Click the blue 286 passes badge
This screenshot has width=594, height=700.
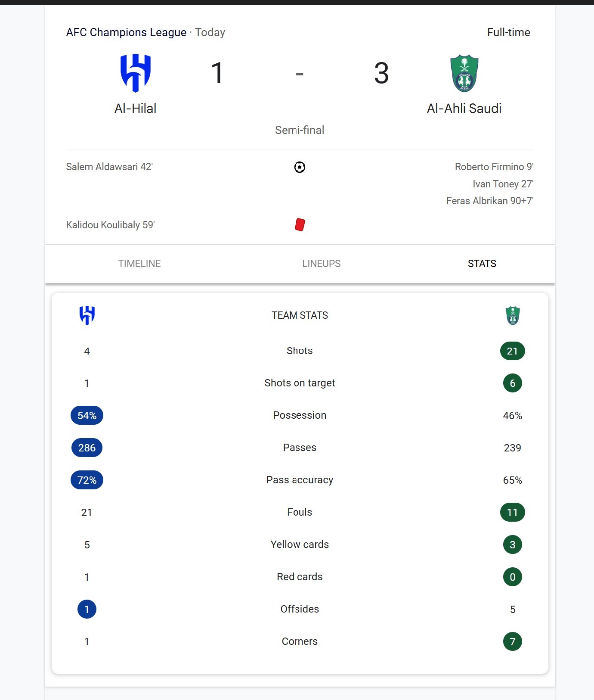pos(87,448)
